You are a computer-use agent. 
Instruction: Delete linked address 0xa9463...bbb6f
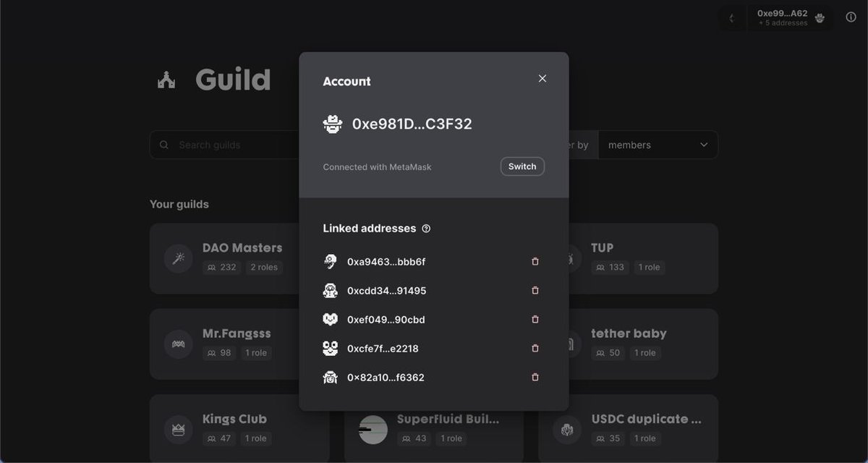coord(535,261)
